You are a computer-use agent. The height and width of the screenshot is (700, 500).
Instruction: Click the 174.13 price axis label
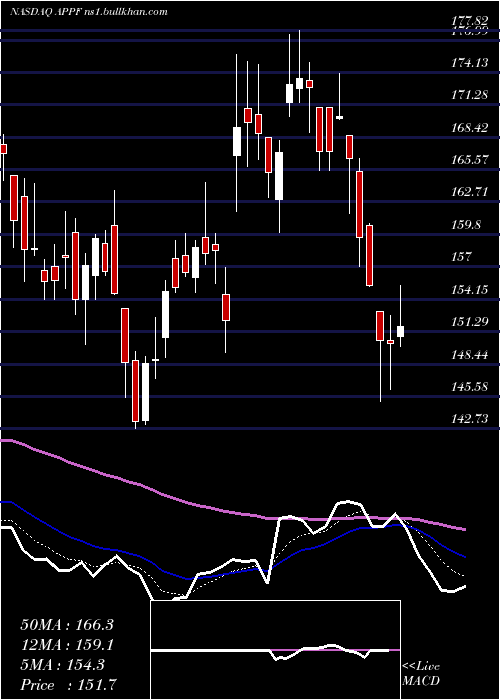coord(469,63)
